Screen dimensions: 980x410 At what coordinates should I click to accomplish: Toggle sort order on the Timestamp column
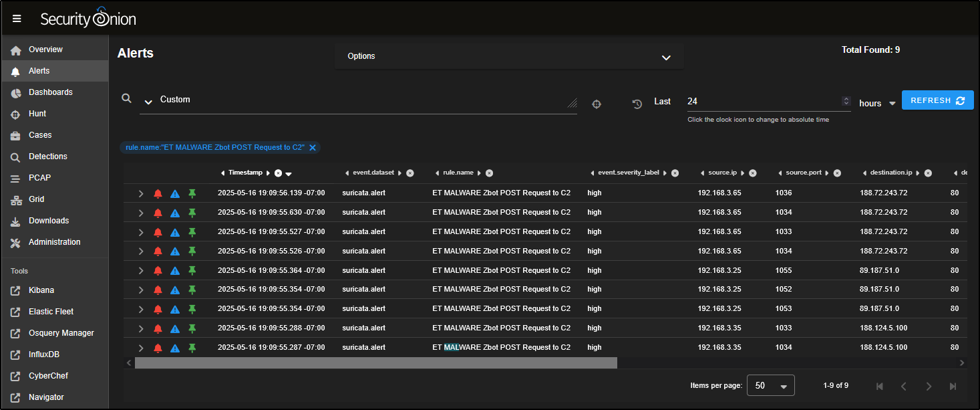pos(289,174)
